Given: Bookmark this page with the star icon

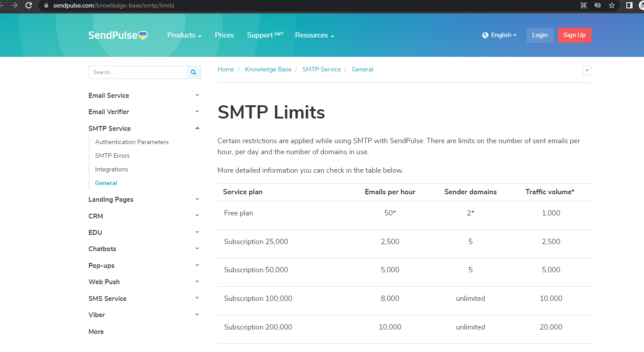Looking at the screenshot, I should pos(611,5).
